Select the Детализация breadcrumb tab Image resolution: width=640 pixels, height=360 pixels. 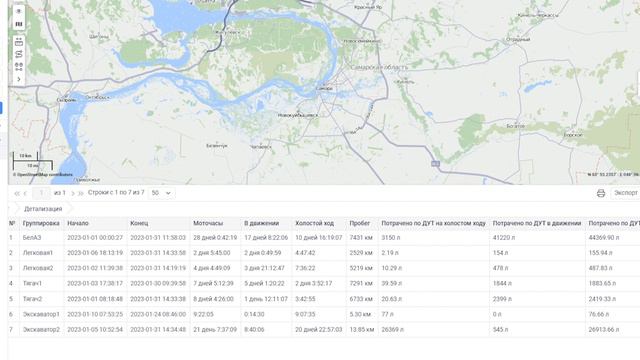click(43, 209)
